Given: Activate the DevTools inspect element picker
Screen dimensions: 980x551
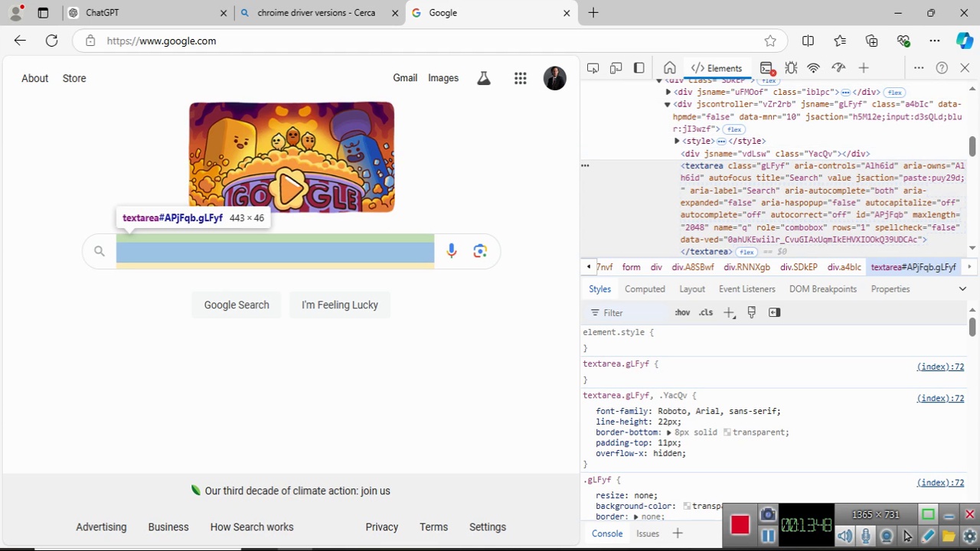Looking at the screenshot, I should 593,68.
